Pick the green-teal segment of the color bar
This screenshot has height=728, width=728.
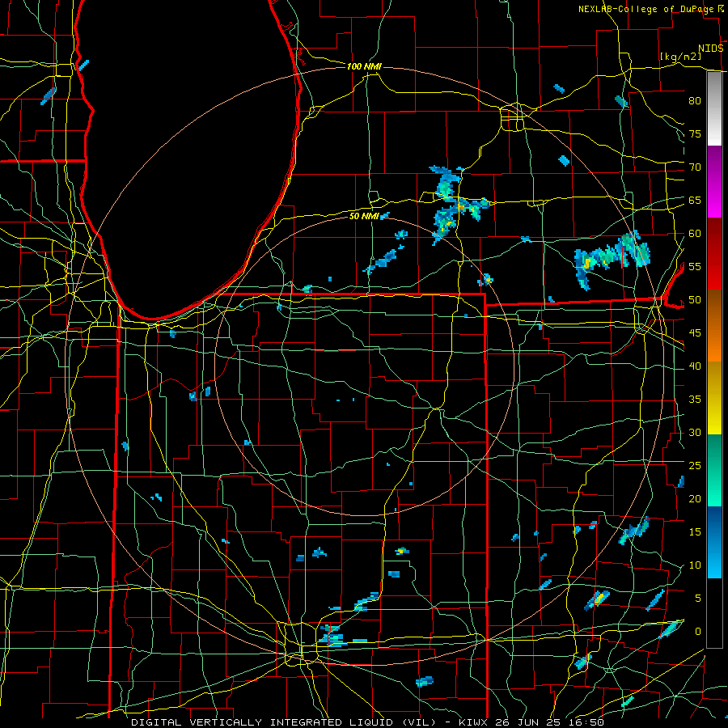[714, 470]
